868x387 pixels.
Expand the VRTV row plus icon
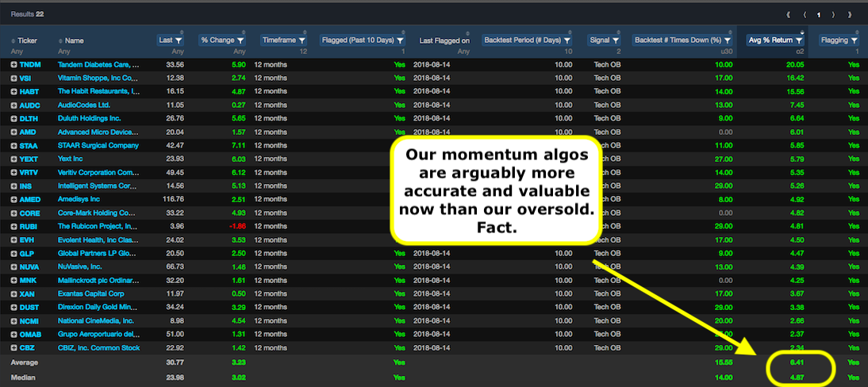tap(13, 172)
